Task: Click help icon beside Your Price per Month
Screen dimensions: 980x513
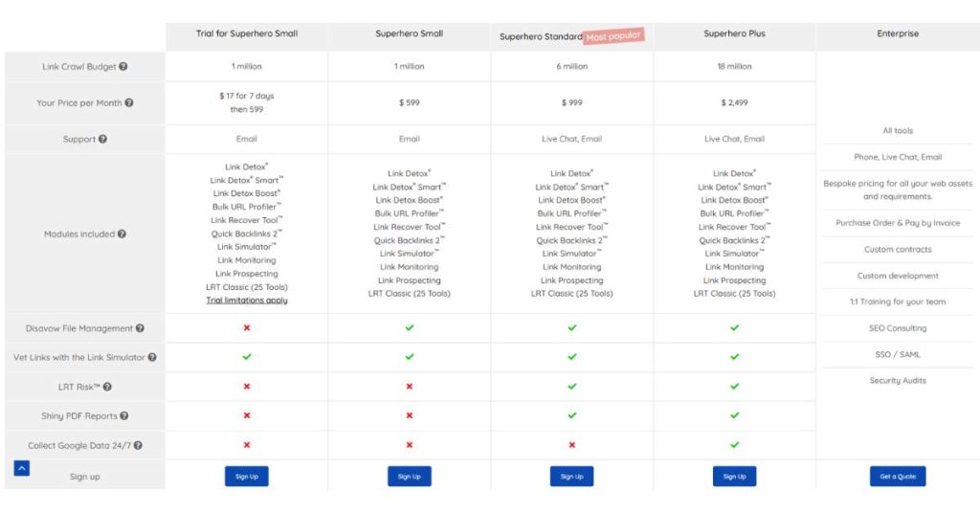Action: 129,103
